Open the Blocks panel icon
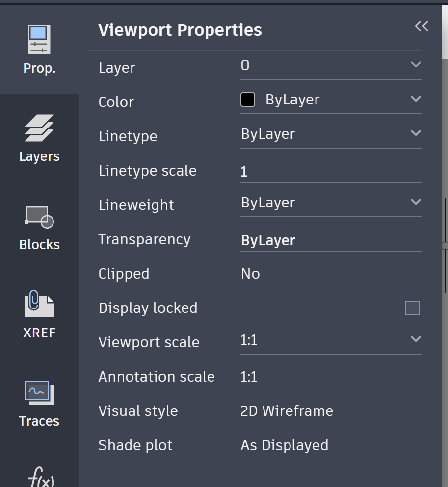448x487 pixels. click(x=39, y=227)
